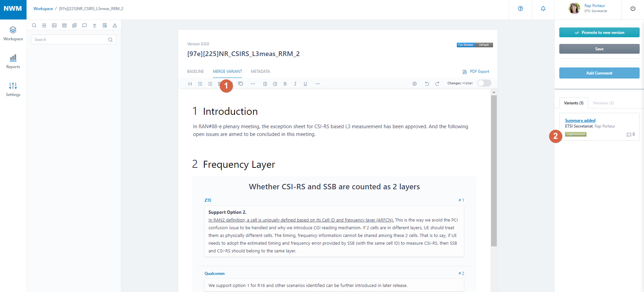The image size is (644, 292).
Task: Open Workspace from the sidebar
Action: click(x=13, y=34)
